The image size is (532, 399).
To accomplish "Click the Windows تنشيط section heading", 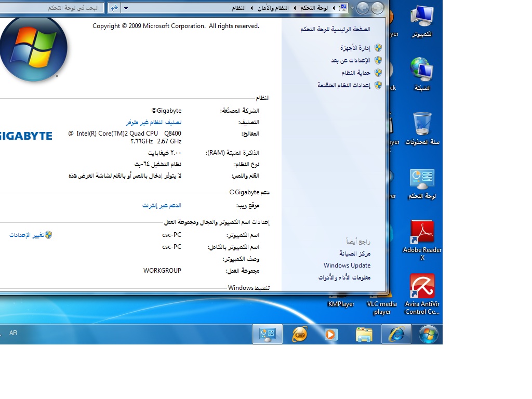I will tap(249, 288).
